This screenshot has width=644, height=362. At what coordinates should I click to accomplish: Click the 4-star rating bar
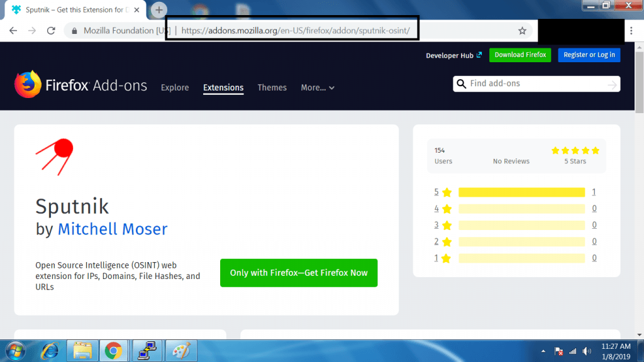click(521, 209)
